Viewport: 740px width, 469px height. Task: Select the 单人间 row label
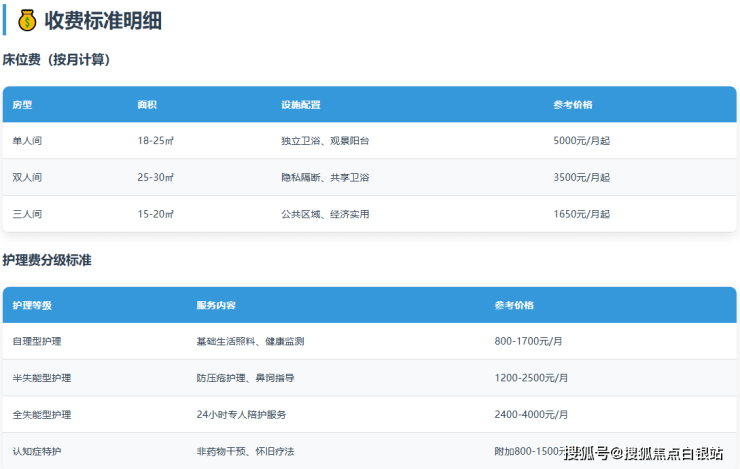[x=27, y=141]
